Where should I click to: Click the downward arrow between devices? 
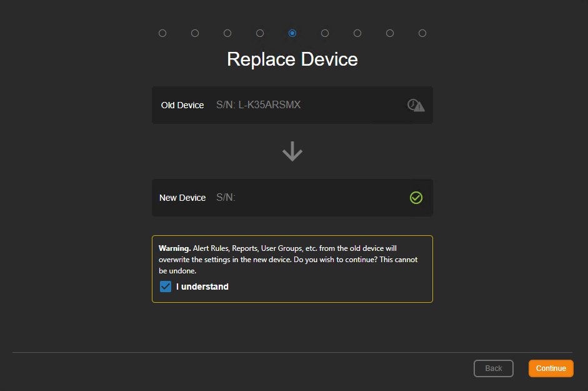pos(292,151)
